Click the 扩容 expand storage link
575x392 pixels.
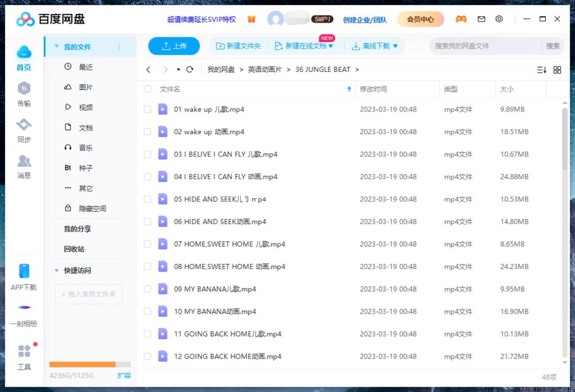(x=124, y=375)
